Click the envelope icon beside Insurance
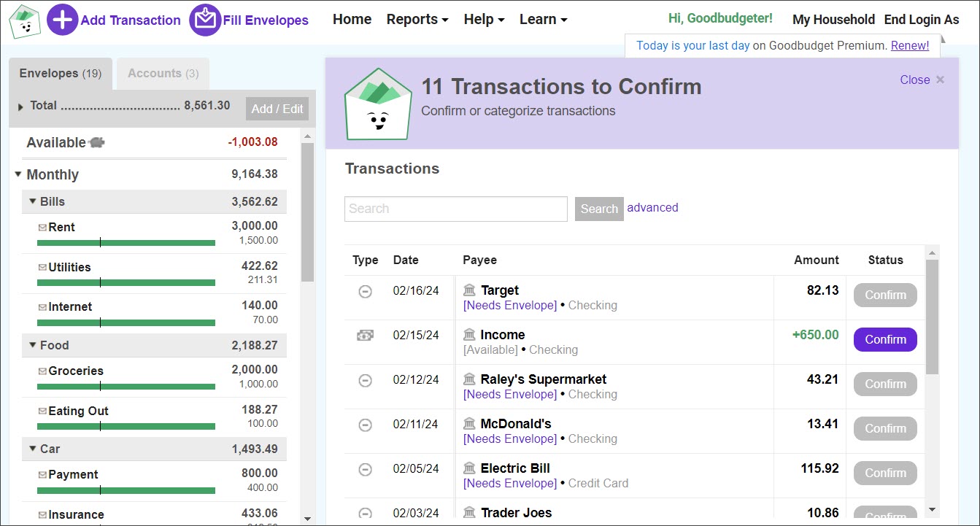Screen dimensions: 980x526 42,515
